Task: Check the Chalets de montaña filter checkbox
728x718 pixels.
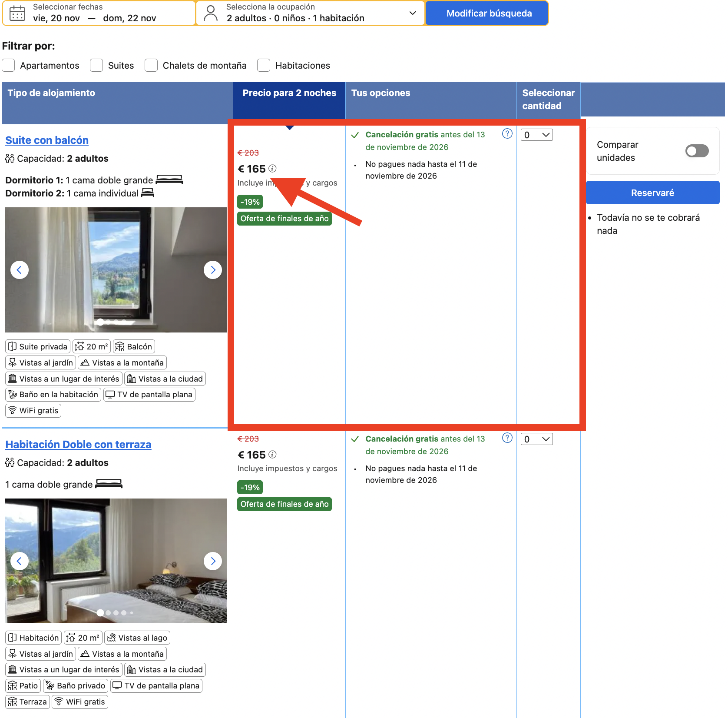Action: (151, 65)
